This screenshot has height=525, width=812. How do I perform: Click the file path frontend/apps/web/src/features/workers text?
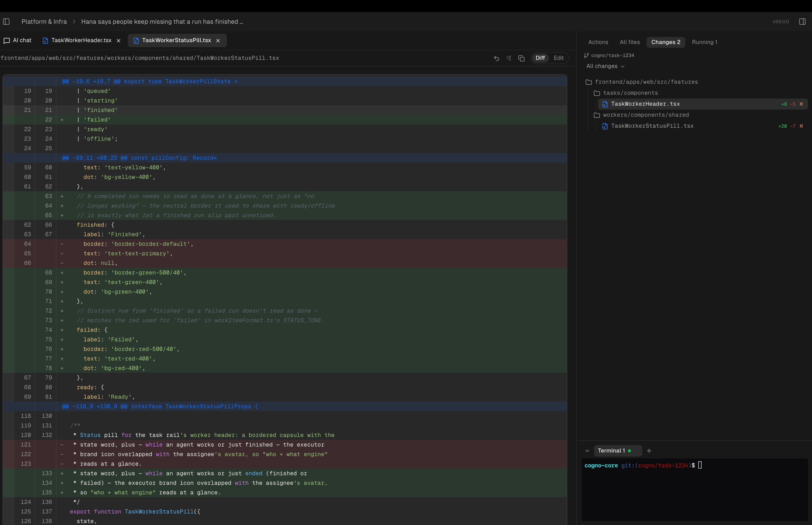140,58
